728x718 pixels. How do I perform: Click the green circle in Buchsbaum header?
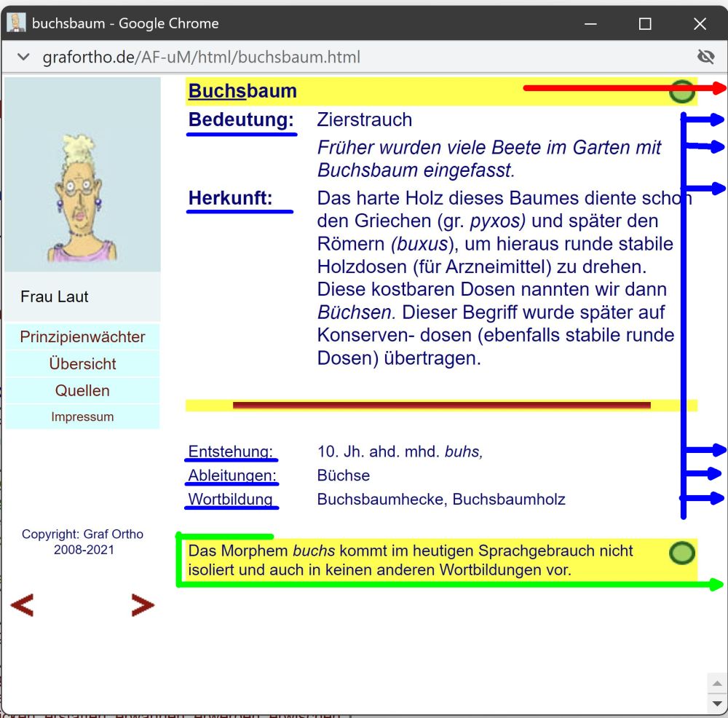click(681, 92)
